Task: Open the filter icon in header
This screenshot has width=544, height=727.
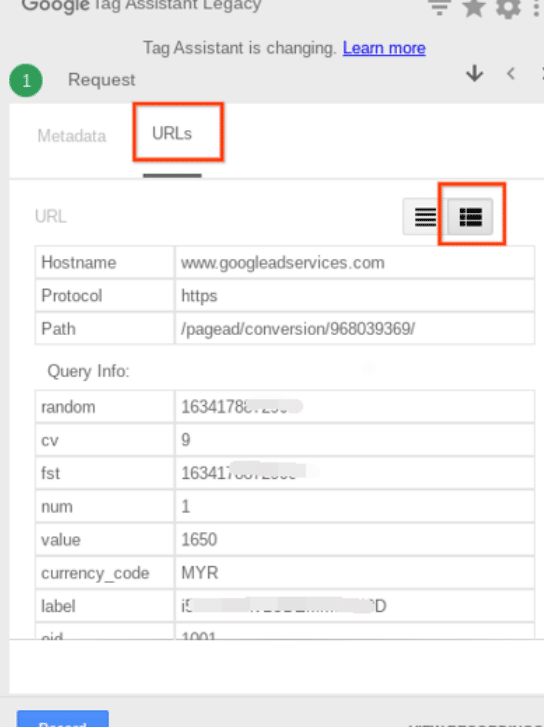Action: point(439,8)
